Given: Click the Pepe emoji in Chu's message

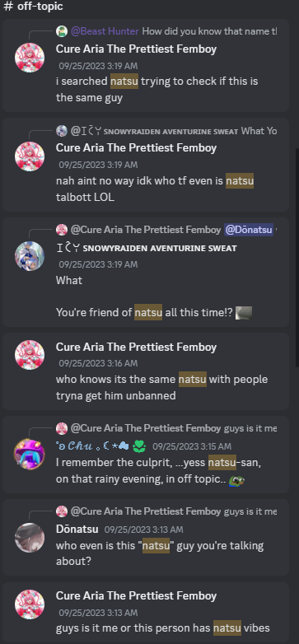Looking at the screenshot, I should click(237, 480).
